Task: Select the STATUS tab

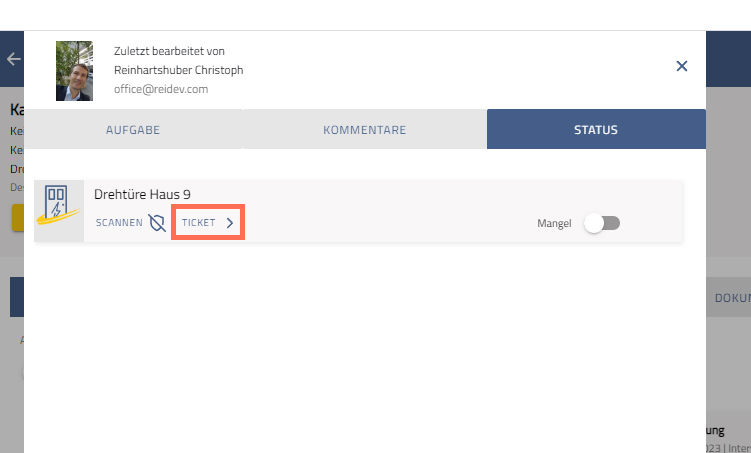Action: [595, 130]
